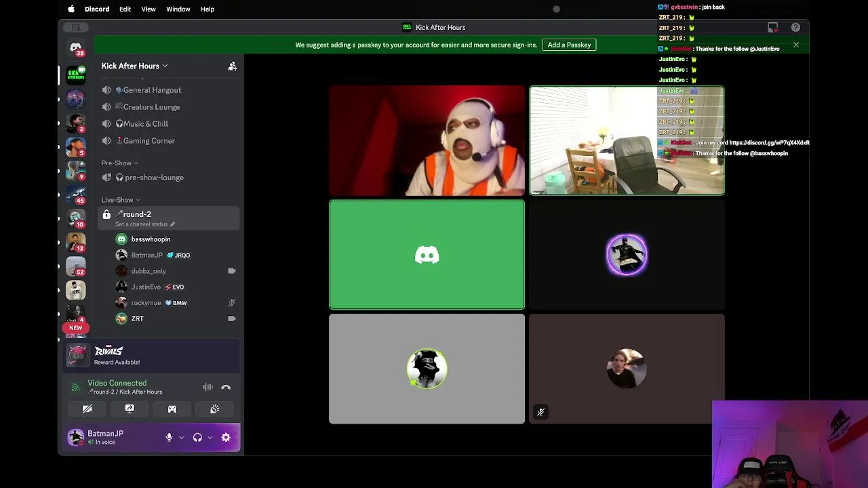Image resolution: width=868 pixels, height=488 pixels.
Task: Open the Window menu
Action: [x=178, y=9]
